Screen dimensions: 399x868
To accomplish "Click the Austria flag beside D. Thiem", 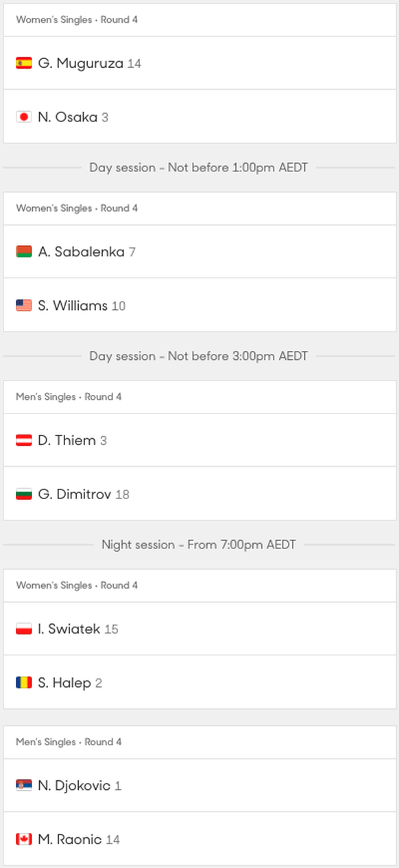I will pyautogui.click(x=24, y=440).
